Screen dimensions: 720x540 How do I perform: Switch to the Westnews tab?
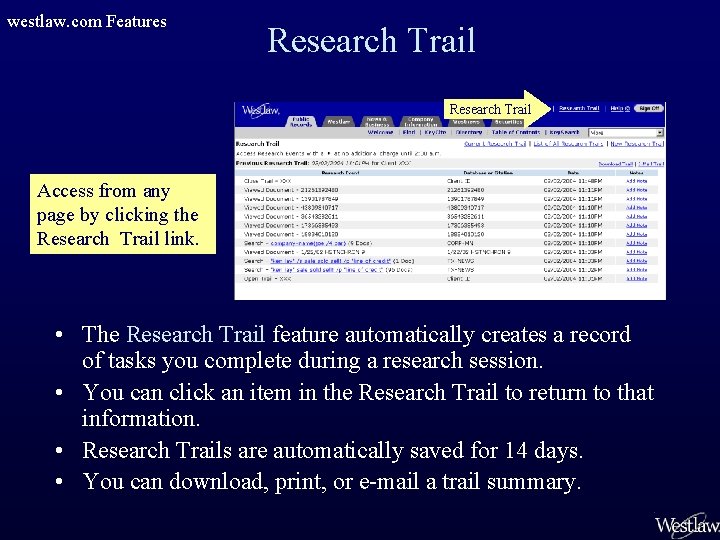point(466,122)
